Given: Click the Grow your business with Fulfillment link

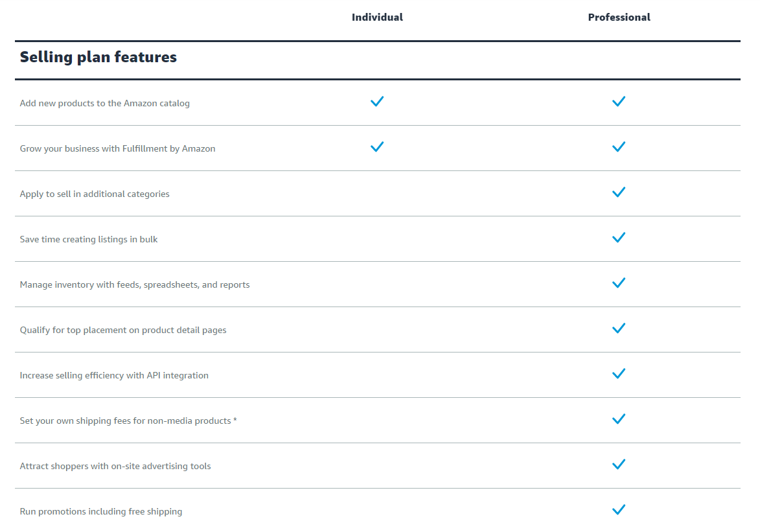Looking at the screenshot, I should click(117, 148).
